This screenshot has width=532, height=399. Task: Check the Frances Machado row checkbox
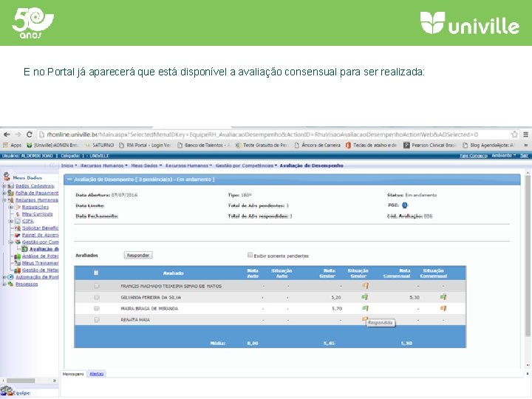(97, 286)
